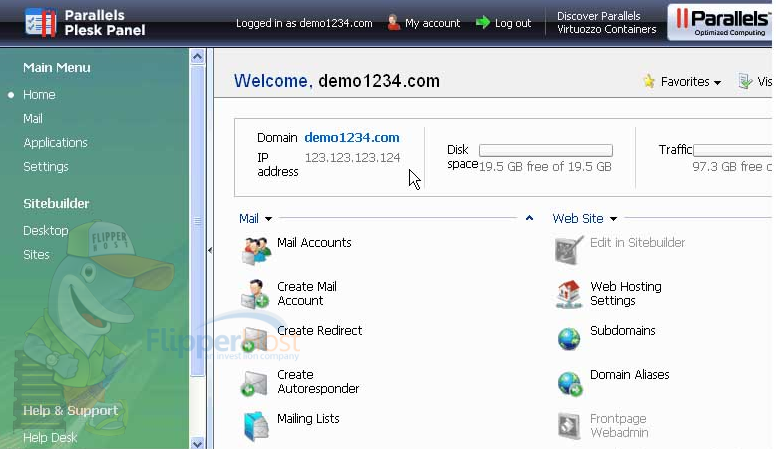Click the Mailing Lists icon
776x450 pixels.
256,426
